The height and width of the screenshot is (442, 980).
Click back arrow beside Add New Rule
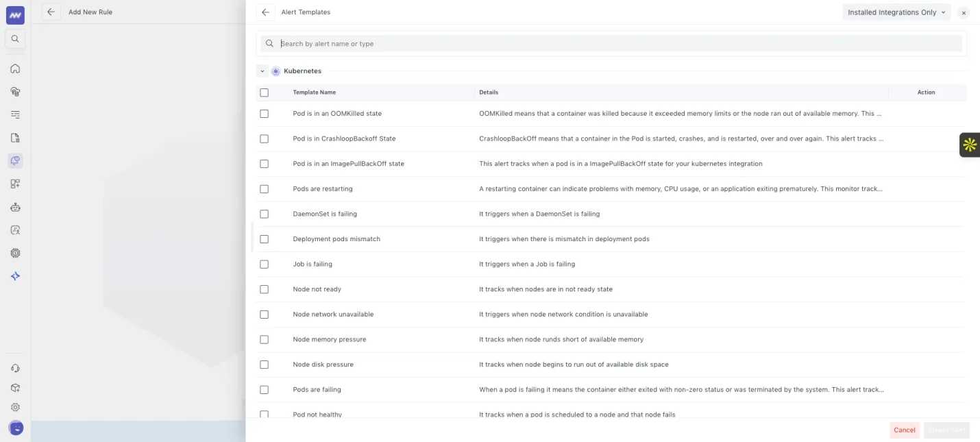click(51, 12)
